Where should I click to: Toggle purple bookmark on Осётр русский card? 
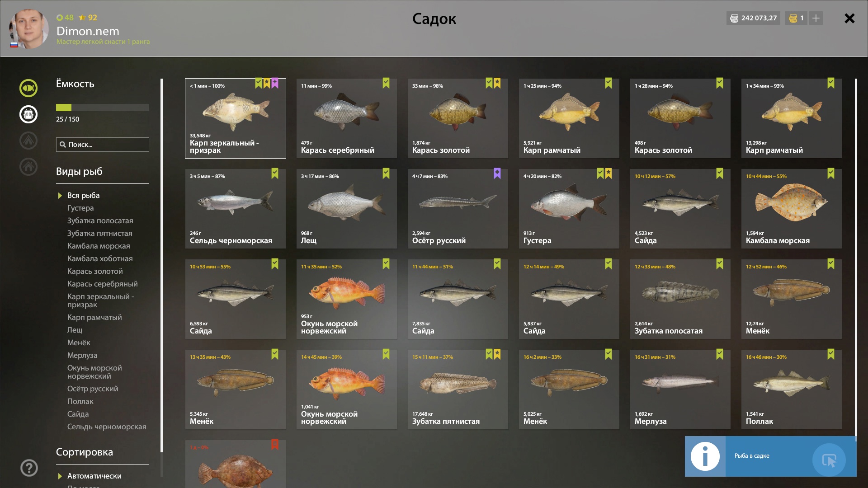[x=497, y=174]
